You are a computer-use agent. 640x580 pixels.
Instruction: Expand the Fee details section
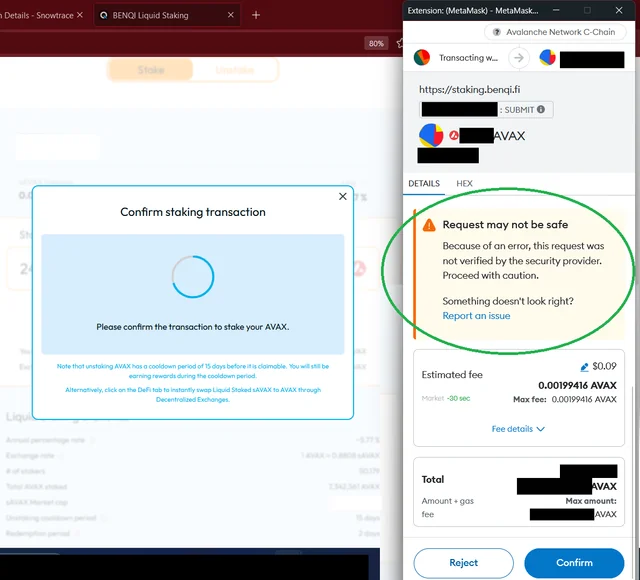pos(518,429)
